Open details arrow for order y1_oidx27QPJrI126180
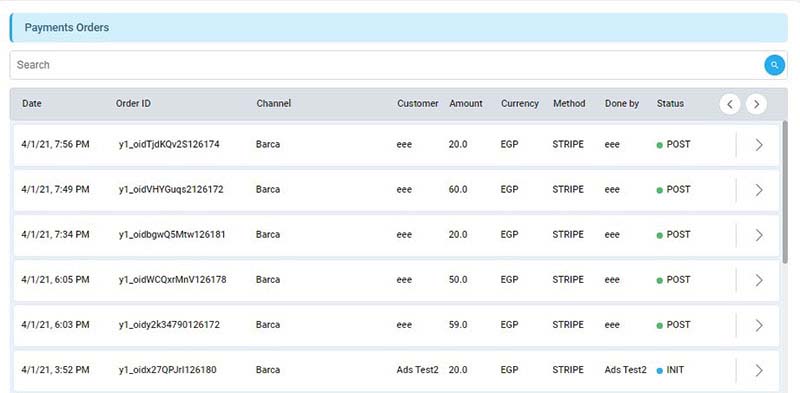This screenshot has width=800, height=393. (759, 370)
